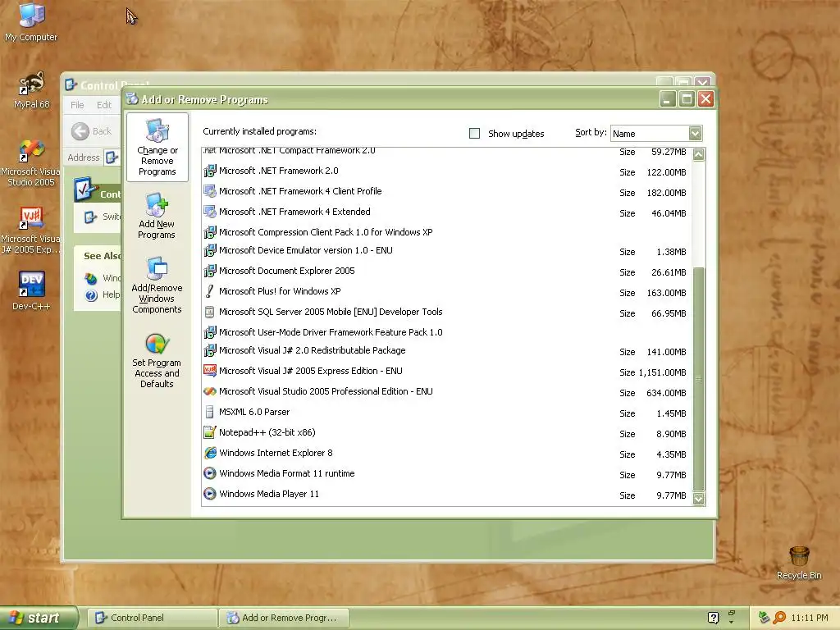Click the system tray clock 11:11 PM
Screen dimensions: 840x630
pyautogui.click(x=809, y=618)
